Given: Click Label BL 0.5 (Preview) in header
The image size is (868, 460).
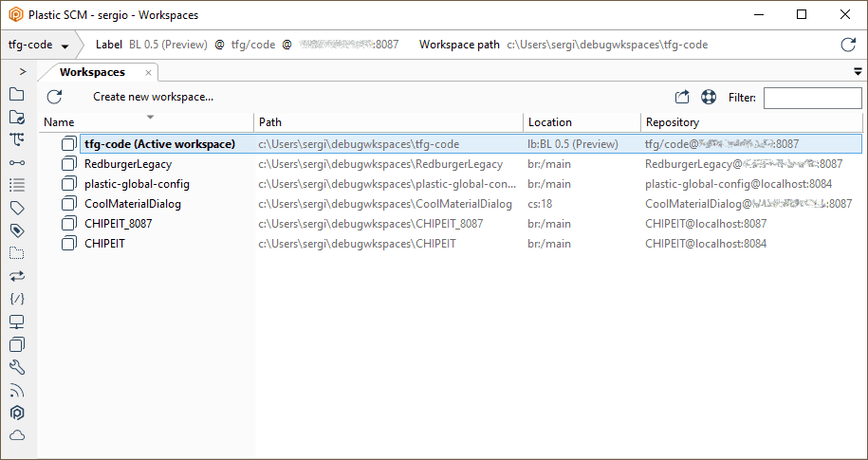Looking at the screenshot, I should (x=152, y=45).
